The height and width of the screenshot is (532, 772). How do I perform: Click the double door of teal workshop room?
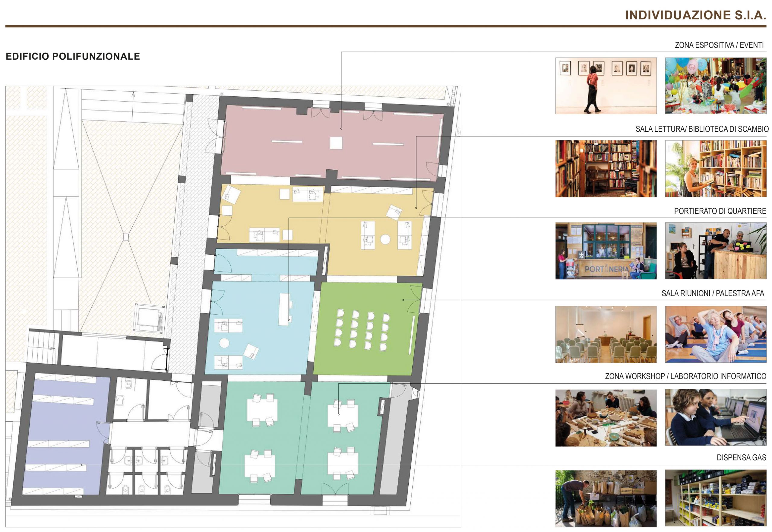(335, 488)
